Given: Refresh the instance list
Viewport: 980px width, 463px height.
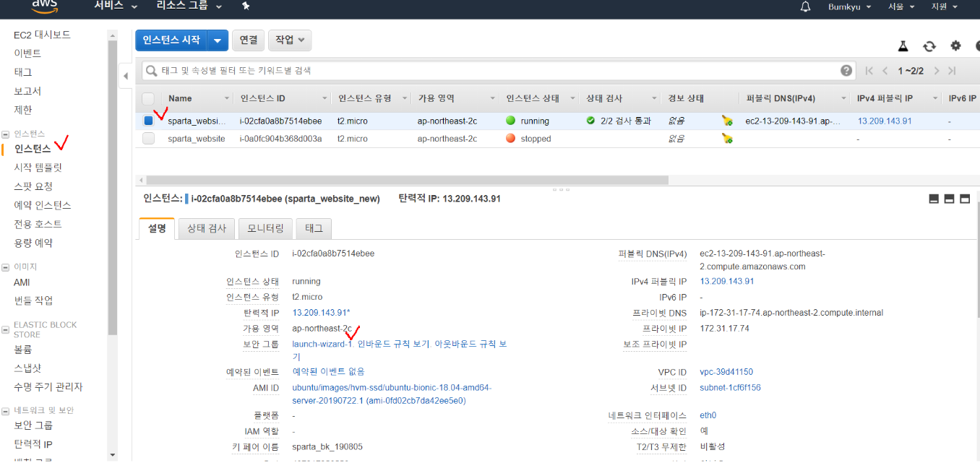Looking at the screenshot, I should (x=929, y=46).
